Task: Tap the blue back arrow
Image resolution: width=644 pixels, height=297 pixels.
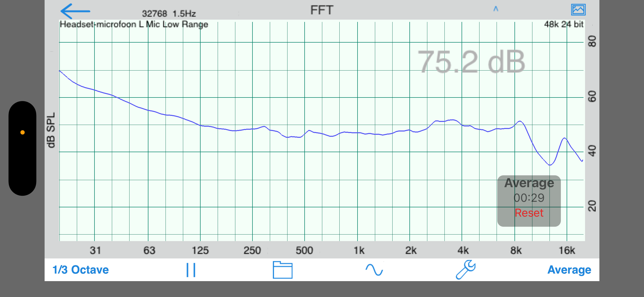Action: (75, 11)
